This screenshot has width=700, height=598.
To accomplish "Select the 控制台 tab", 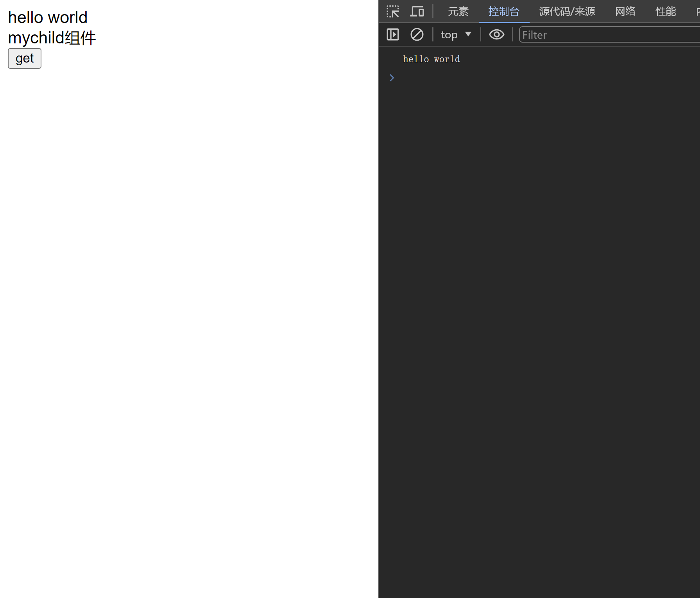I will (x=503, y=11).
